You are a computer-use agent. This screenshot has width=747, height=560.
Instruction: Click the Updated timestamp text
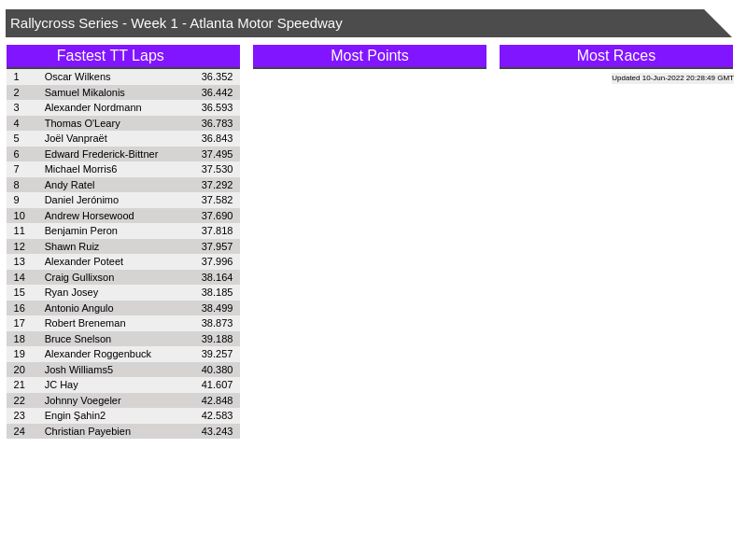tap(672, 78)
